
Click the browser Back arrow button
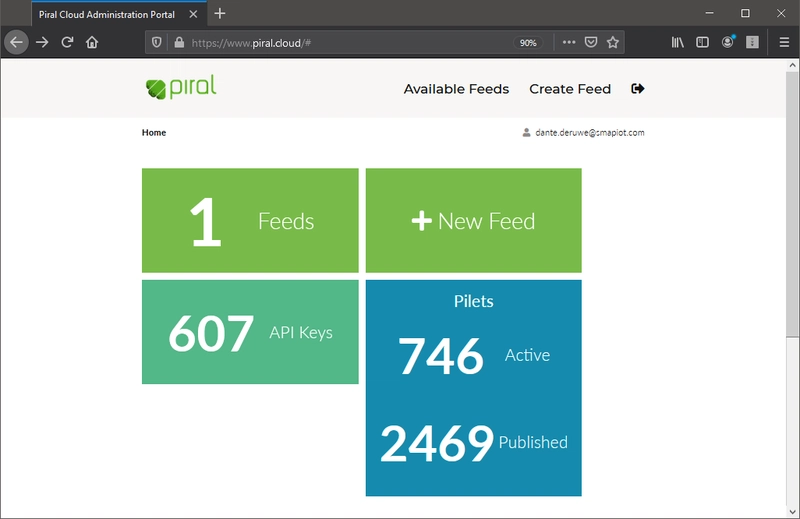click(16, 42)
